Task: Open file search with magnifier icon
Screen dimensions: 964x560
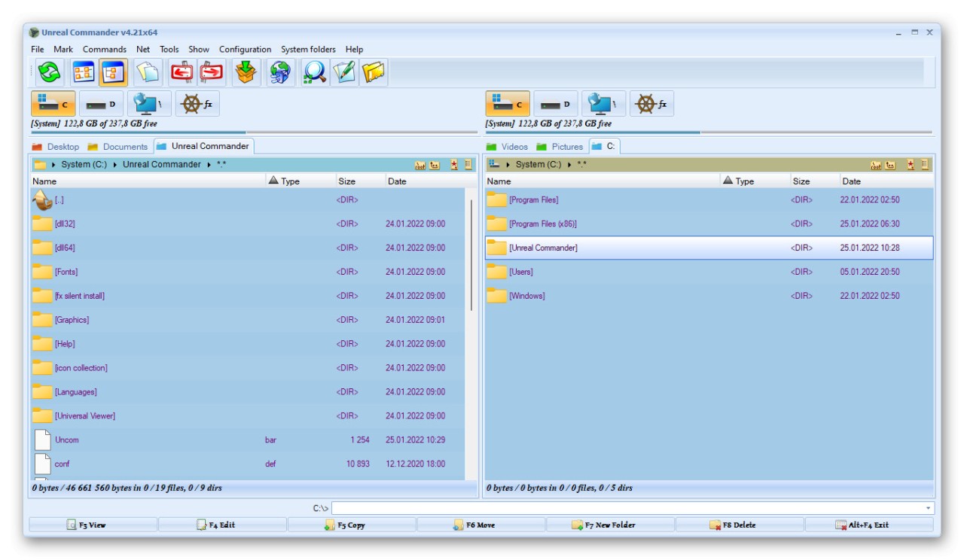Action: pos(314,72)
